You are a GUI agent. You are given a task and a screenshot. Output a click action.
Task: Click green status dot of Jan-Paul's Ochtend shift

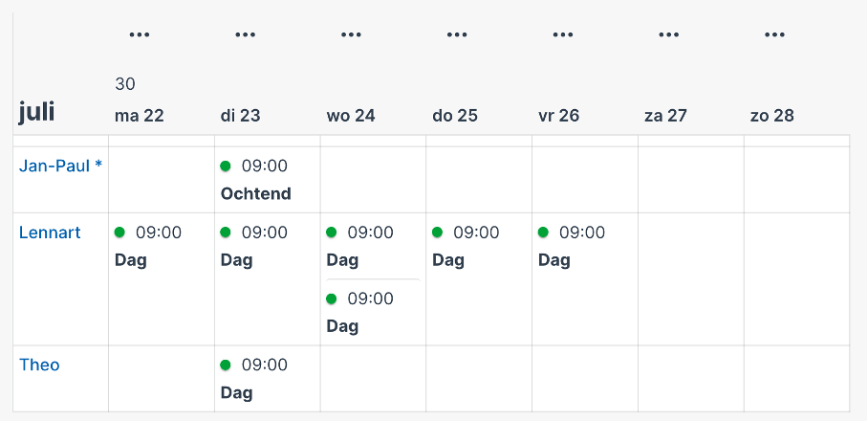(226, 166)
